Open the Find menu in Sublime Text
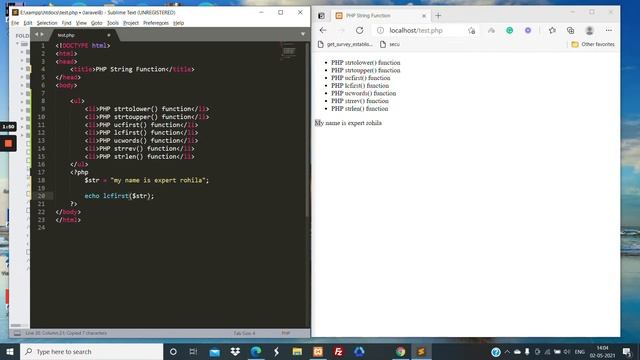This screenshot has width=640, height=360. 67,23
